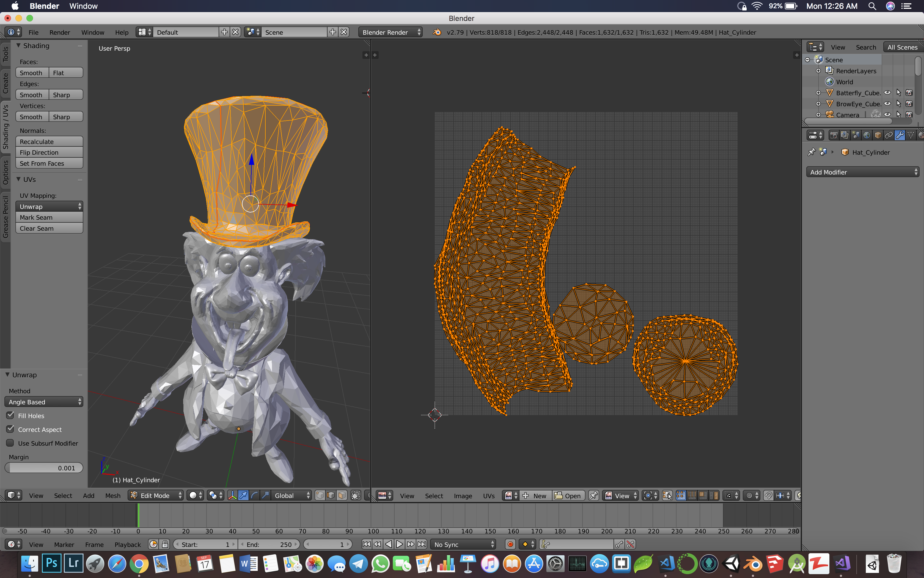Open the Object properties cube tab
924x578 pixels.
(878, 135)
